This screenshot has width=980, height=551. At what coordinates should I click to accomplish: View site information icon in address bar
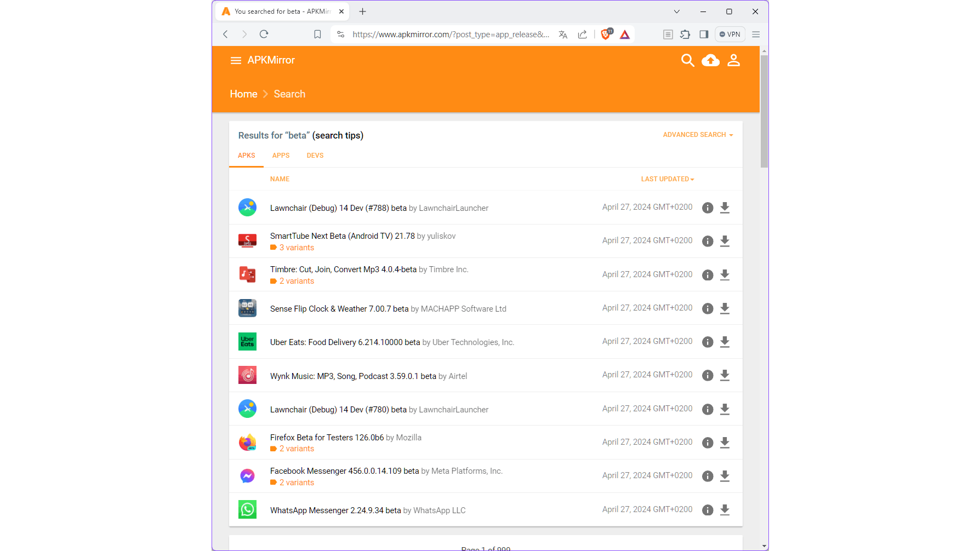[x=340, y=34]
